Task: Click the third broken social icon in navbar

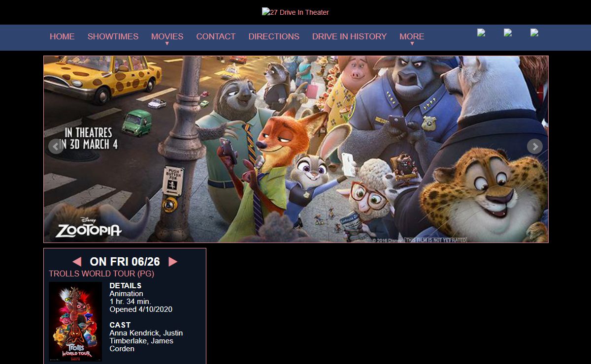Action: pos(534,32)
